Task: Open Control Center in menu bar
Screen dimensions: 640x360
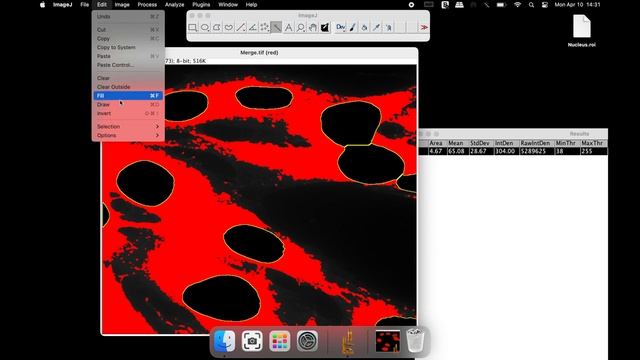Action: pos(544,5)
